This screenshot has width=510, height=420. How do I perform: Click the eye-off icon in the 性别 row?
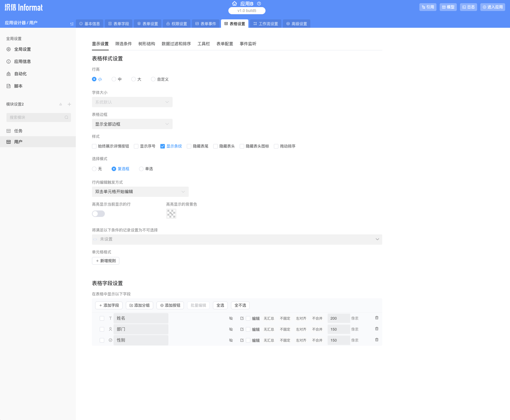(231, 340)
